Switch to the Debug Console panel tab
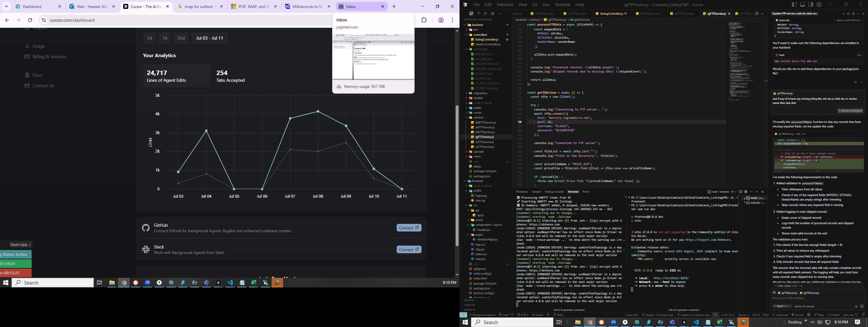 pos(554,192)
